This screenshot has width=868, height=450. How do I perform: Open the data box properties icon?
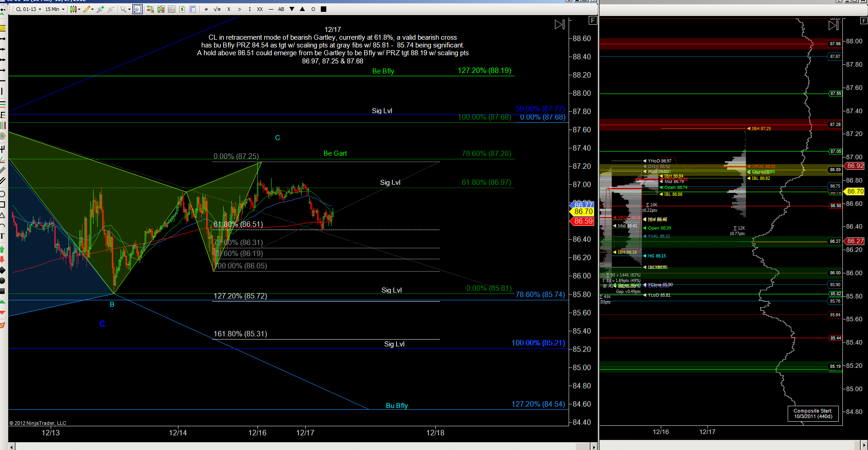[x=193, y=9]
